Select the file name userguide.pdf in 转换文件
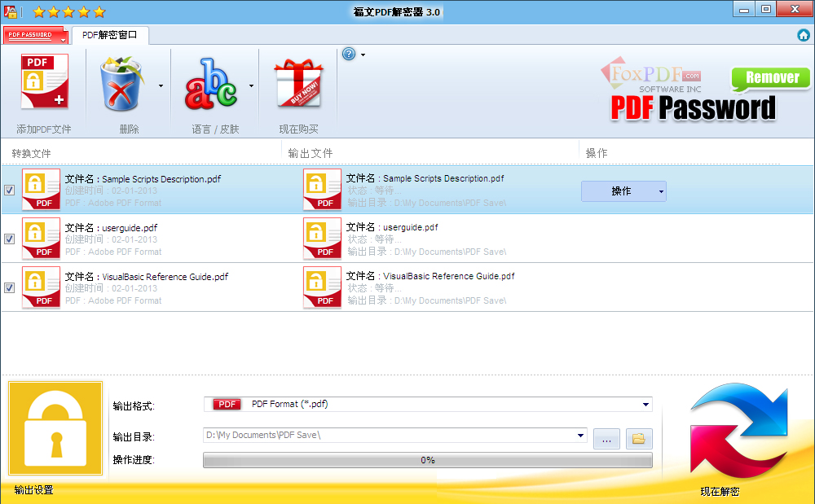 130,228
